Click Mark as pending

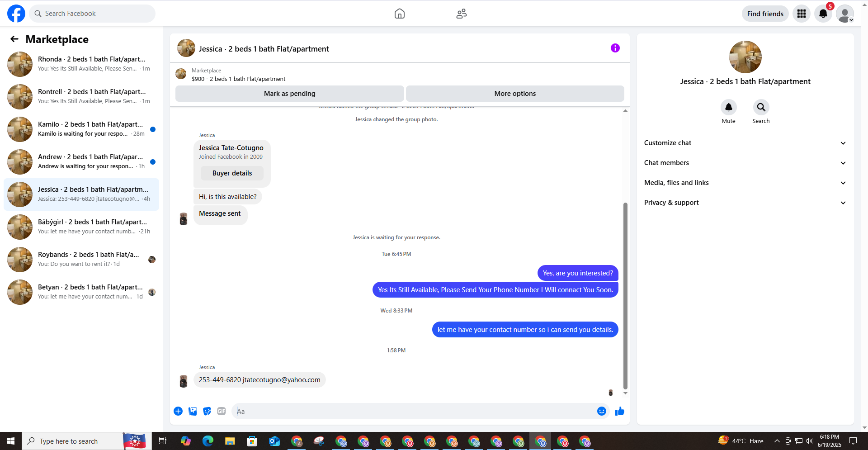289,94
